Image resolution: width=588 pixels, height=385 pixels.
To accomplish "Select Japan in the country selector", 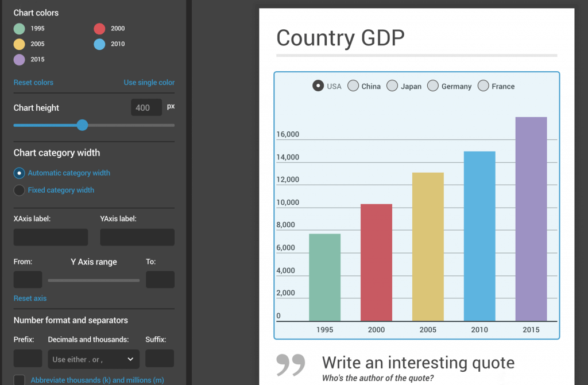I will pos(393,85).
